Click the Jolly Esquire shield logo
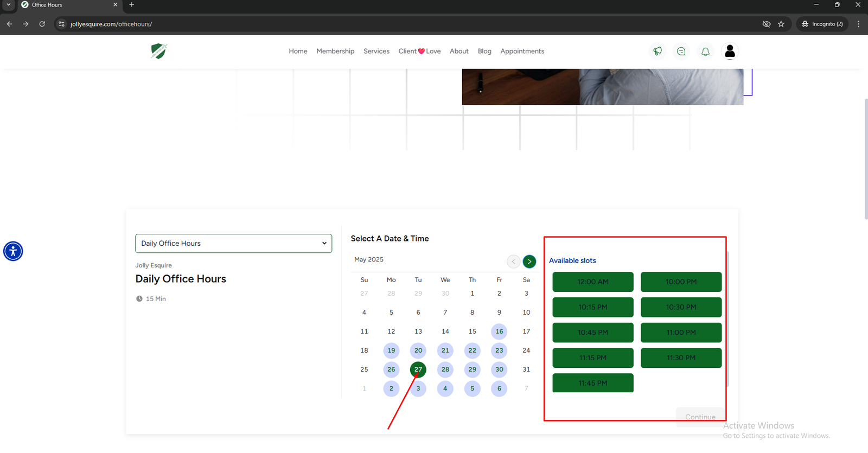868x453 pixels. [x=158, y=51]
